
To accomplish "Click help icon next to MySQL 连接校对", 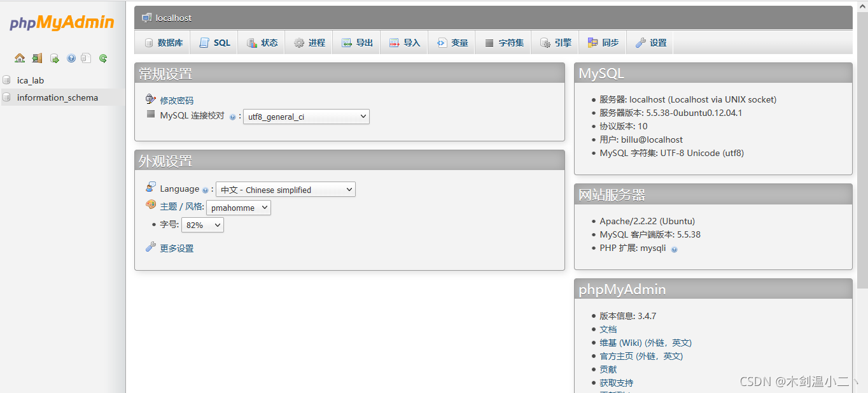I will [x=232, y=117].
